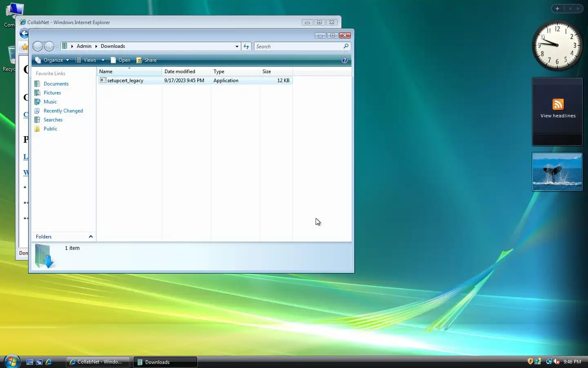Click the Downloads folder icon in details pane

tap(45, 256)
